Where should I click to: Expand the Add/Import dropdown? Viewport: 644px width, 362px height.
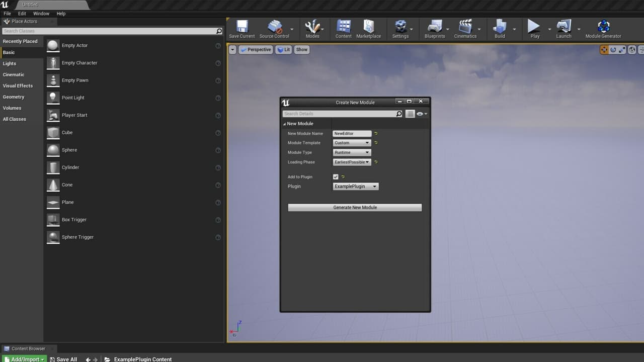click(24, 359)
